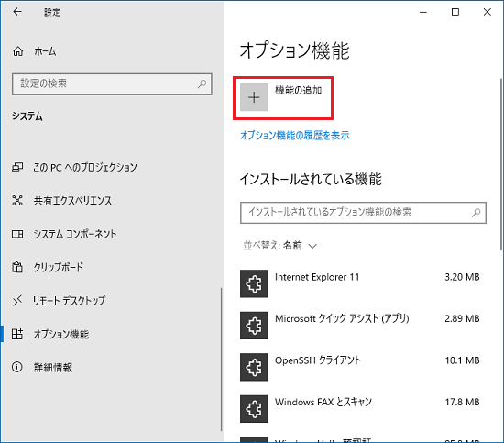Click the main pane vertical scrollbar
Screen dimensions: 504x443
[501, 164]
